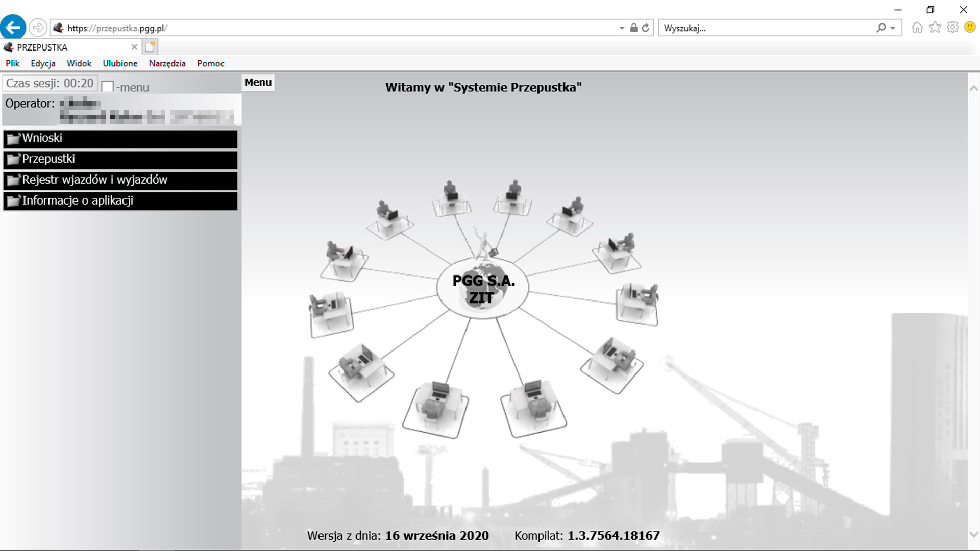
Task: Open the Pomoc menu
Action: (211, 63)
